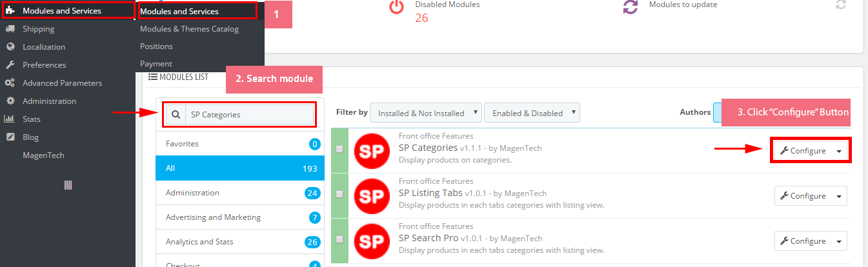Click the SP Categories module name
The height and width of the screenshot is (267, 868).
(x=428, y=148)
